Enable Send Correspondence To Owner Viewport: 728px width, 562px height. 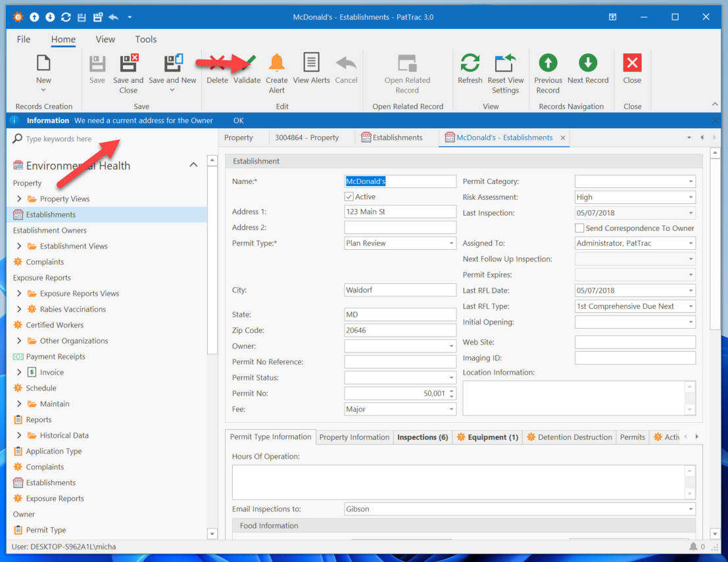pos(579,228)
